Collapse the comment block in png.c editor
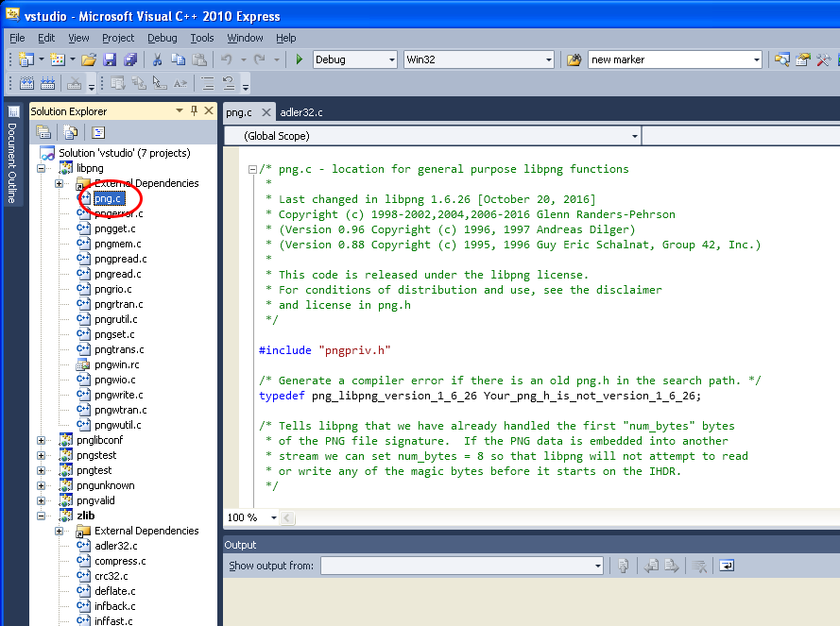This screenshot has height=626, width=840. click(x=252, y=169)
